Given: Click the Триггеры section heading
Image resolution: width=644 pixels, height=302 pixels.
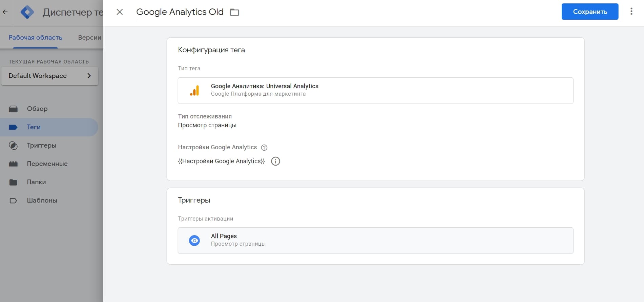Looking at the screenshot, I should [x=194, y=200].
